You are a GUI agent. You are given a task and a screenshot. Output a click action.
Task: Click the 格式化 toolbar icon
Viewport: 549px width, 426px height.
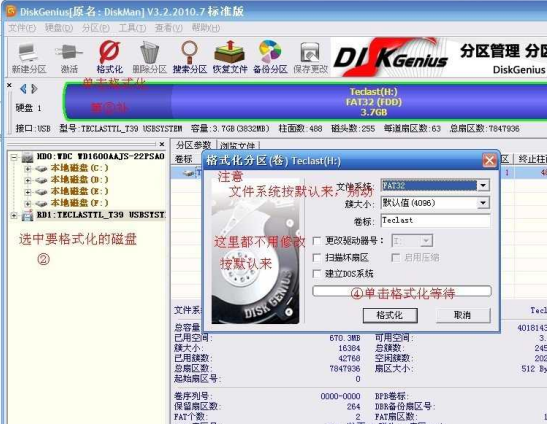tap(109, 58)
